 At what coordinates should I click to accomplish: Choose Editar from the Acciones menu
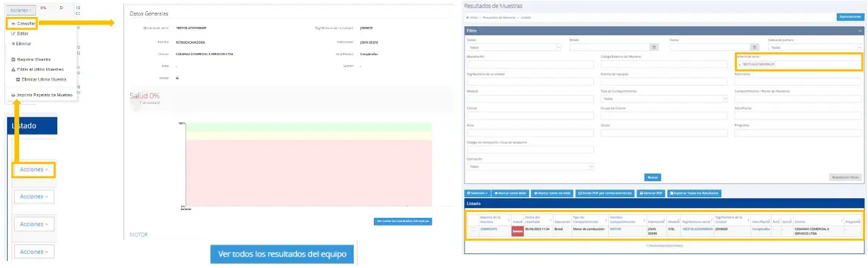point(23,33)
